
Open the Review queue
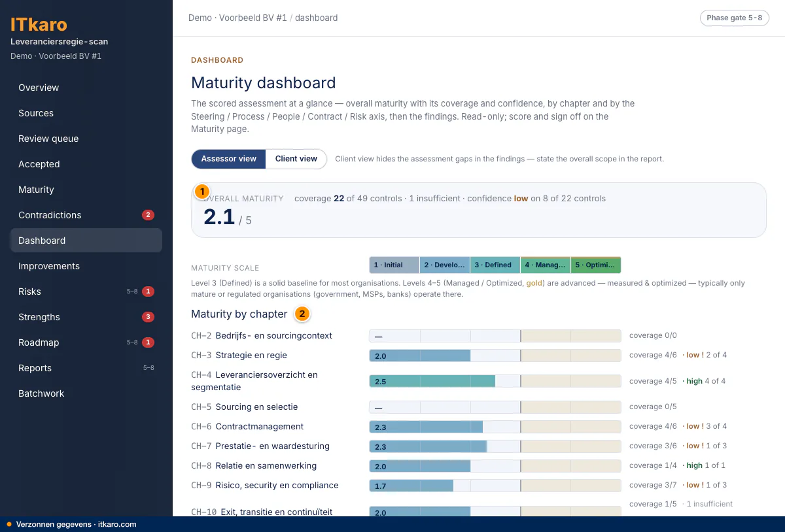tap(86, 139)
